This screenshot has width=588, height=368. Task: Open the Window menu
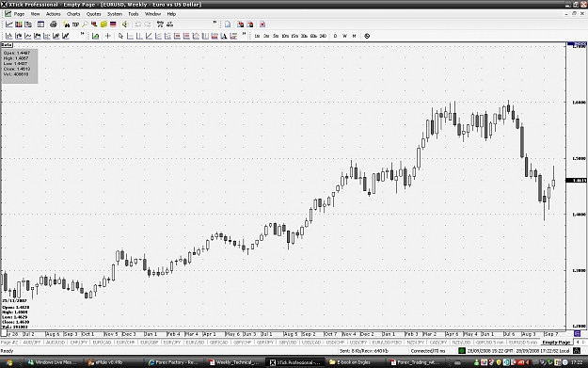(x=152, y=14)
